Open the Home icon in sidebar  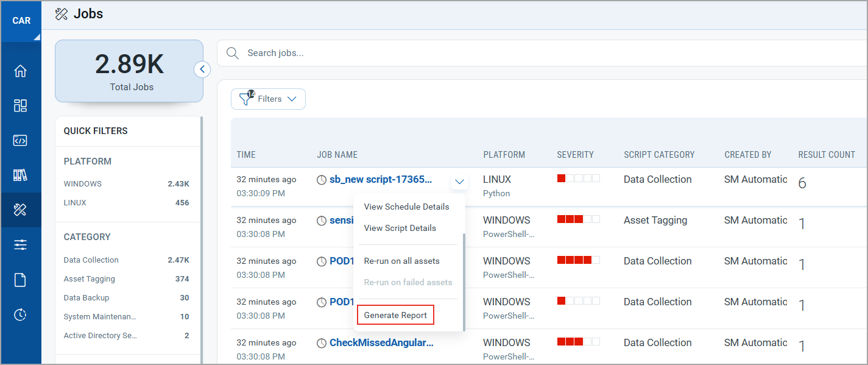click(x=20, y=71)
